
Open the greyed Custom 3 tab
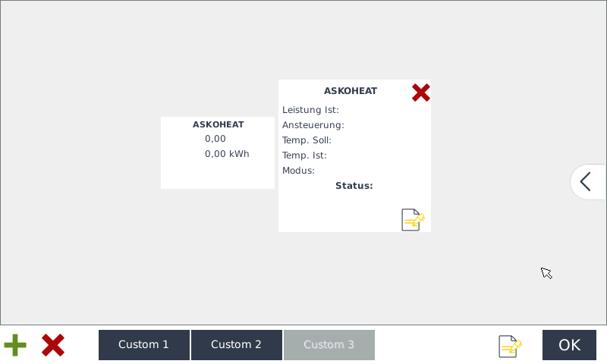pyautogui.click(x=329, y=345)
